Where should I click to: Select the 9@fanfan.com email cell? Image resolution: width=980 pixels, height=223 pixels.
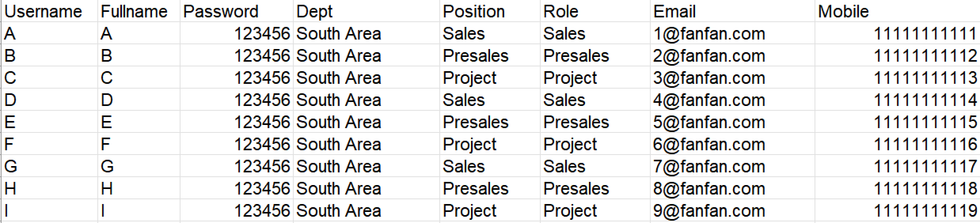709,211
